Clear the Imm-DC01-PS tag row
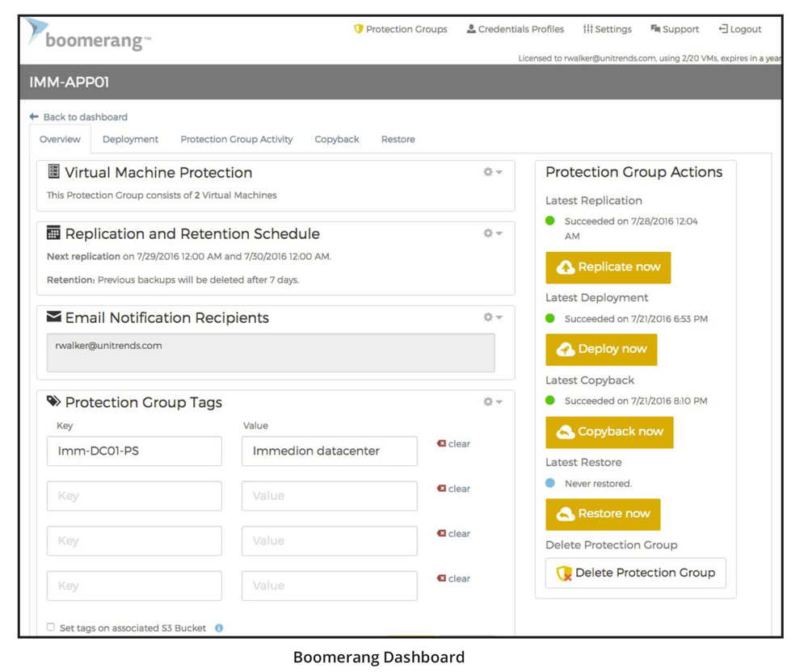The width and height of the screenshot is (808, 672). [x=453, y=443]
